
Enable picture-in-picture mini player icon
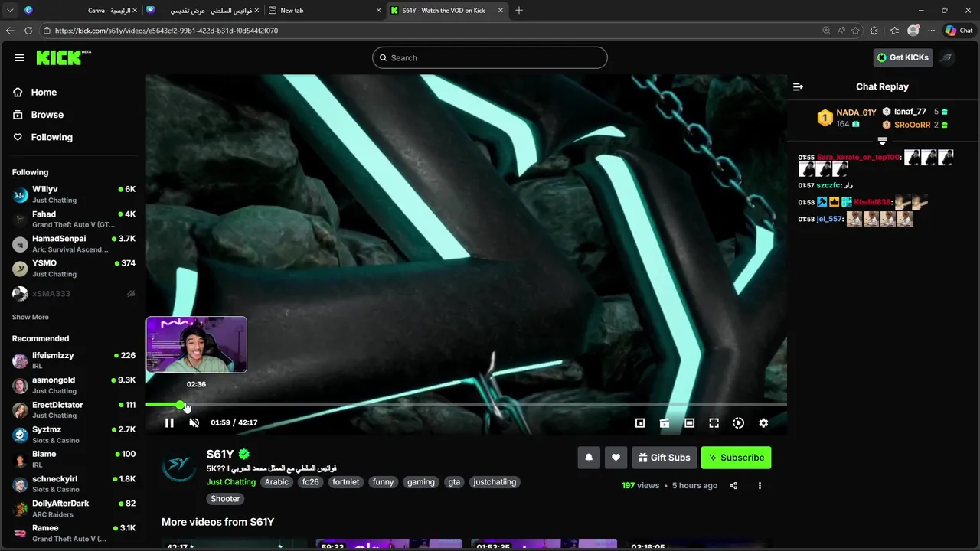(x=640, y=422)
